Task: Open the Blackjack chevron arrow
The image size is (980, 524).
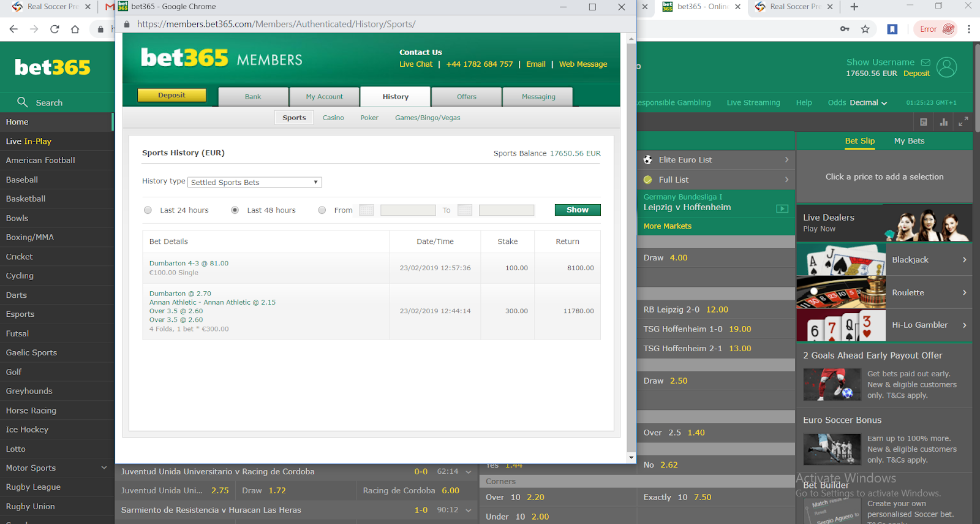Action: pyautogui.click(x=964, y=260)
